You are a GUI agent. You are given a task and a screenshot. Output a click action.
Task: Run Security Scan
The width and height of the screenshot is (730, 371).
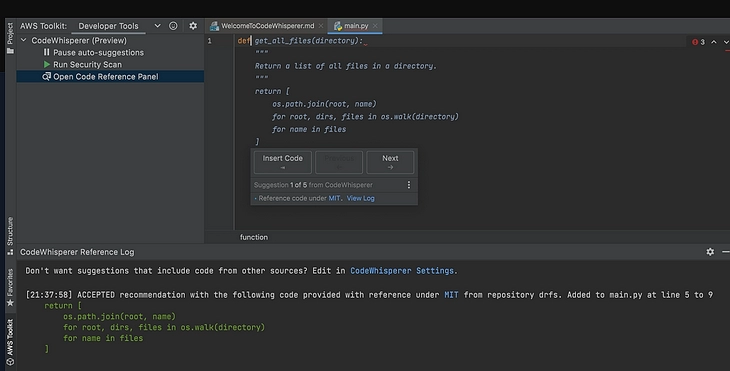click(x=87, y=65)
